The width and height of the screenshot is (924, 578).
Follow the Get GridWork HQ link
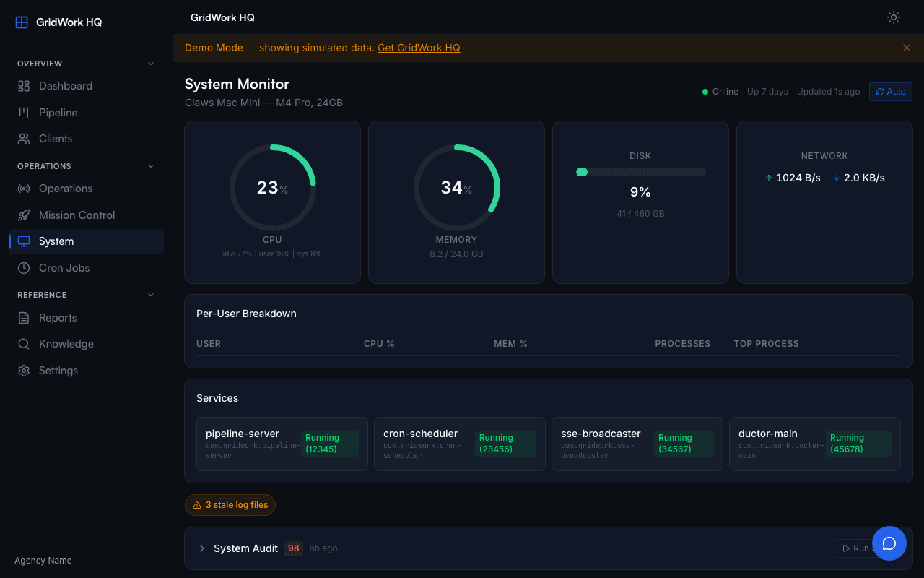(419, 48)
